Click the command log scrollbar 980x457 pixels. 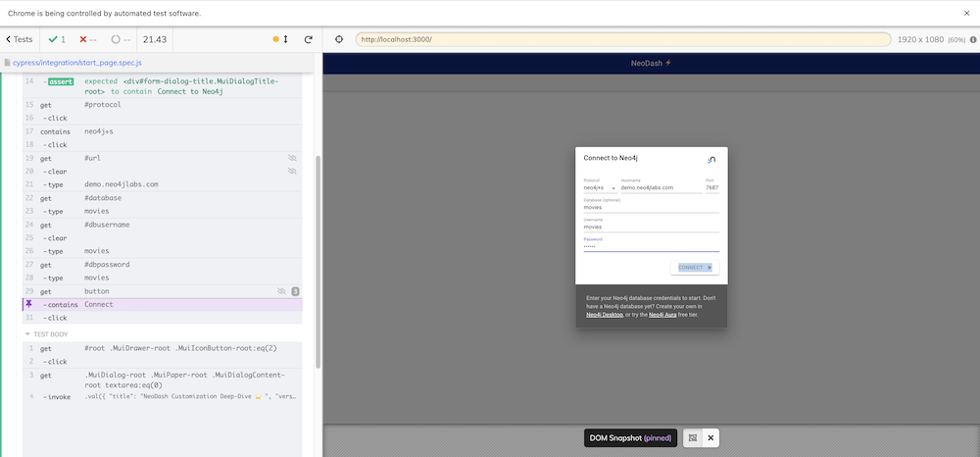(x=318, y=261)
